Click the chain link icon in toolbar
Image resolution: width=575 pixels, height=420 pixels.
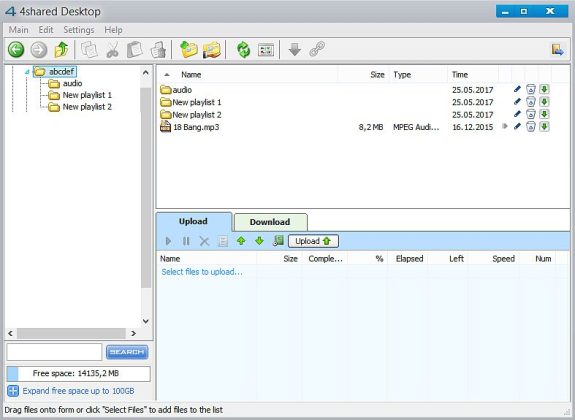point(317,49)
